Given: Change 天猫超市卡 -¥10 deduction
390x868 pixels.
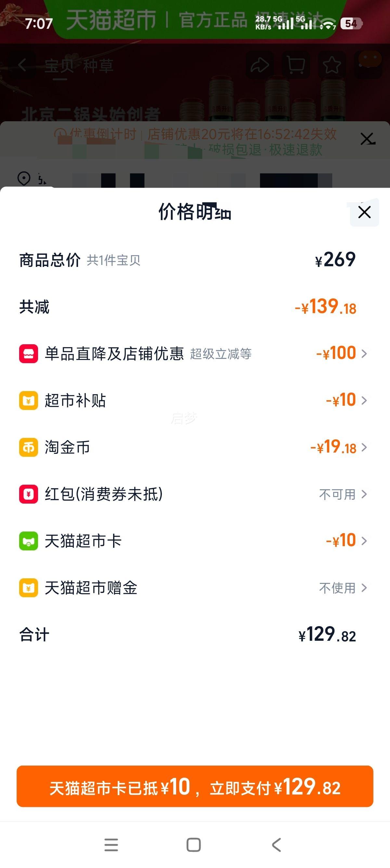Looking at the screenshot, I should [346, 541].
